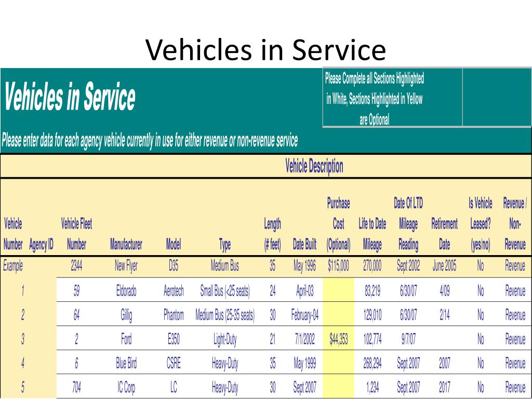Select the 'Date Of LTD Mileage Reading' header

pyautogui.click(x=408, y=224)
